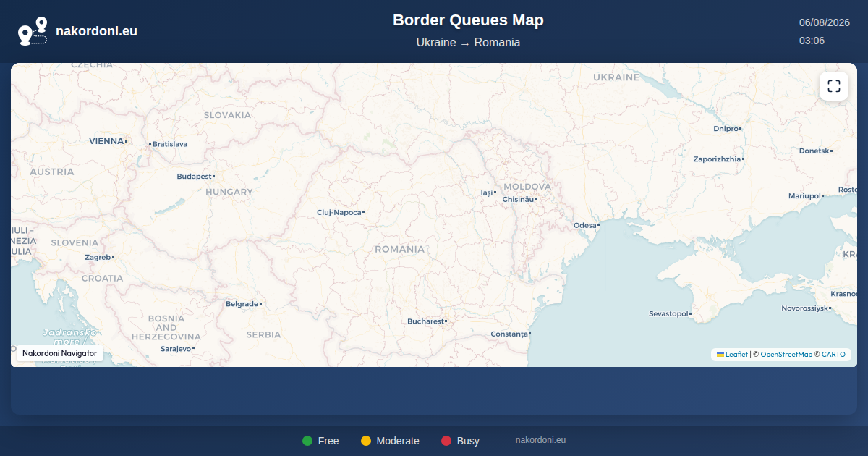Click the UKRAINE country label
This screenshot has width=868, height=456.
(616, 77)
